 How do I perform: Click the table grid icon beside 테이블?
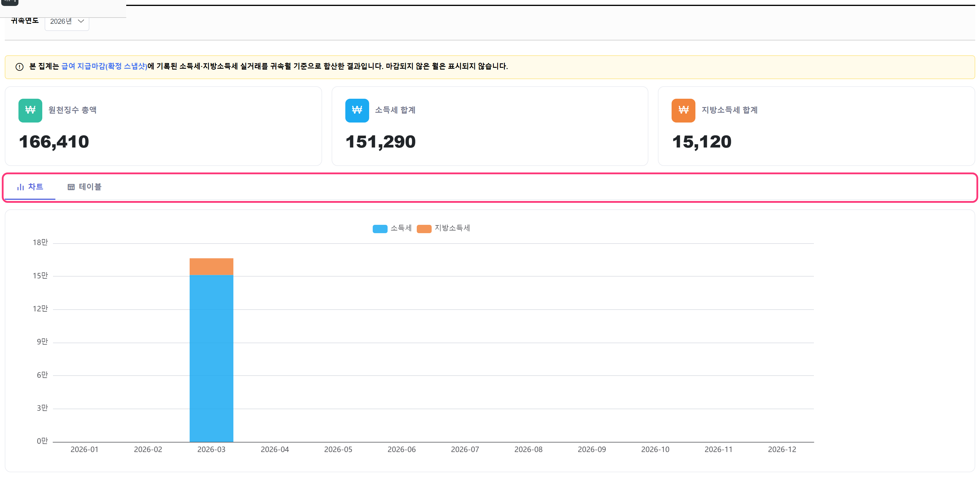point(71,187)
